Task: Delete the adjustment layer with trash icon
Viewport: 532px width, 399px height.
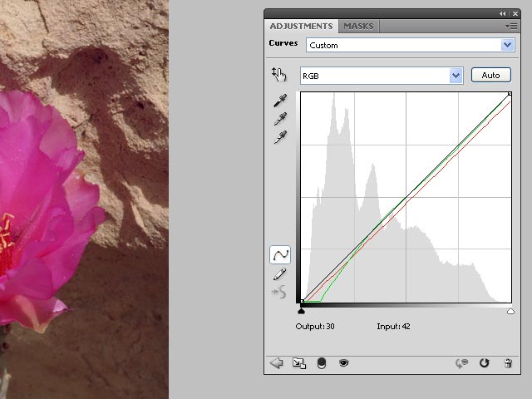Action: (507, 363)
